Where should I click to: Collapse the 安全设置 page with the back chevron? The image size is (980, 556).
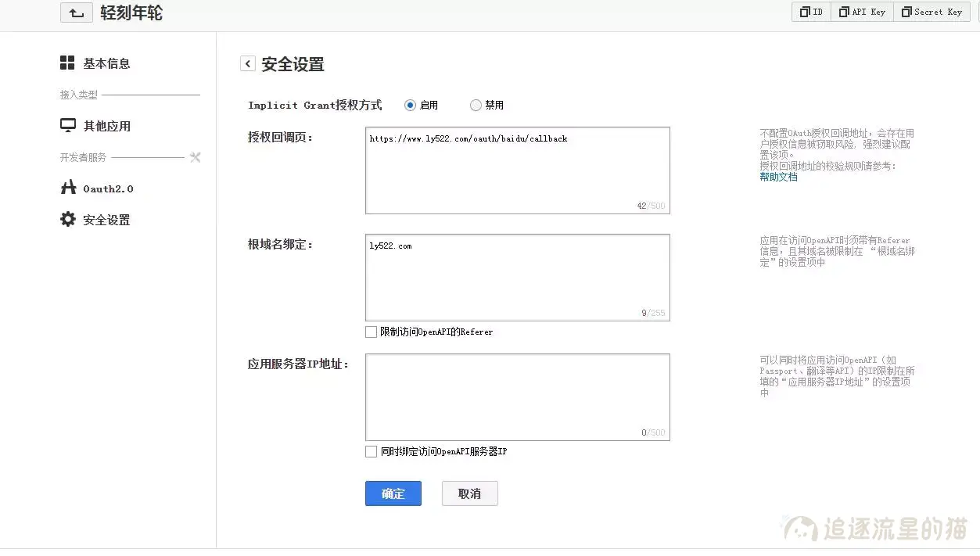[247, 63]
